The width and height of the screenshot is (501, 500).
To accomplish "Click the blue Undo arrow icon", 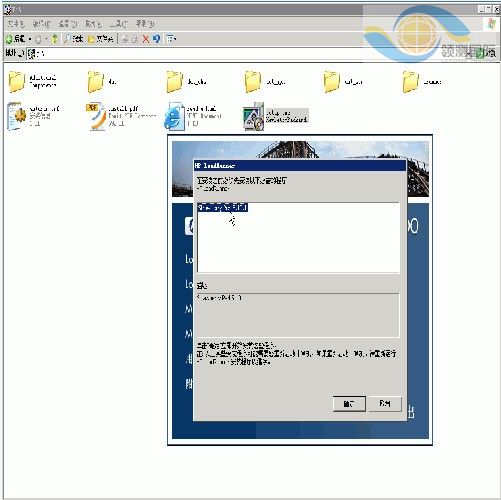I will click(156, 39).
